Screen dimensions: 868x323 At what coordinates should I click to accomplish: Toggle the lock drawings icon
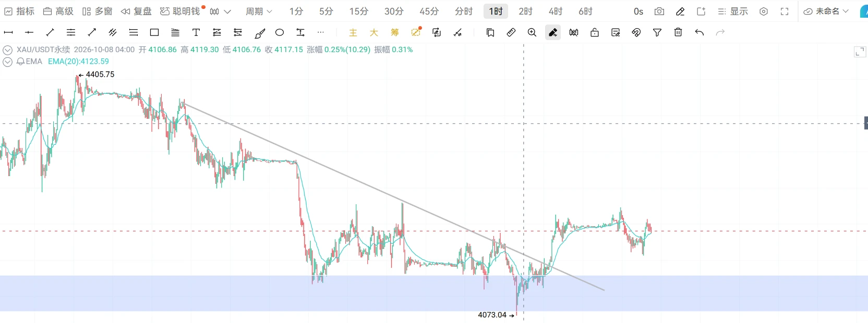click(x=595, y=32)
